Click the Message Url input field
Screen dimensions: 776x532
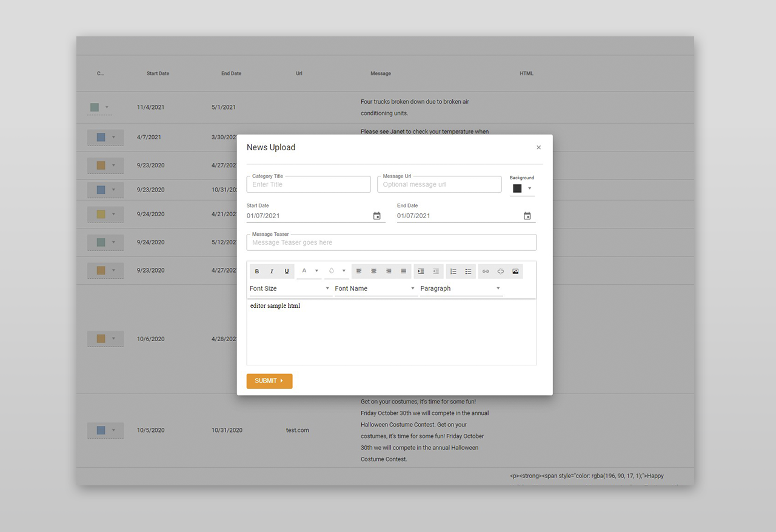point(440,184)
